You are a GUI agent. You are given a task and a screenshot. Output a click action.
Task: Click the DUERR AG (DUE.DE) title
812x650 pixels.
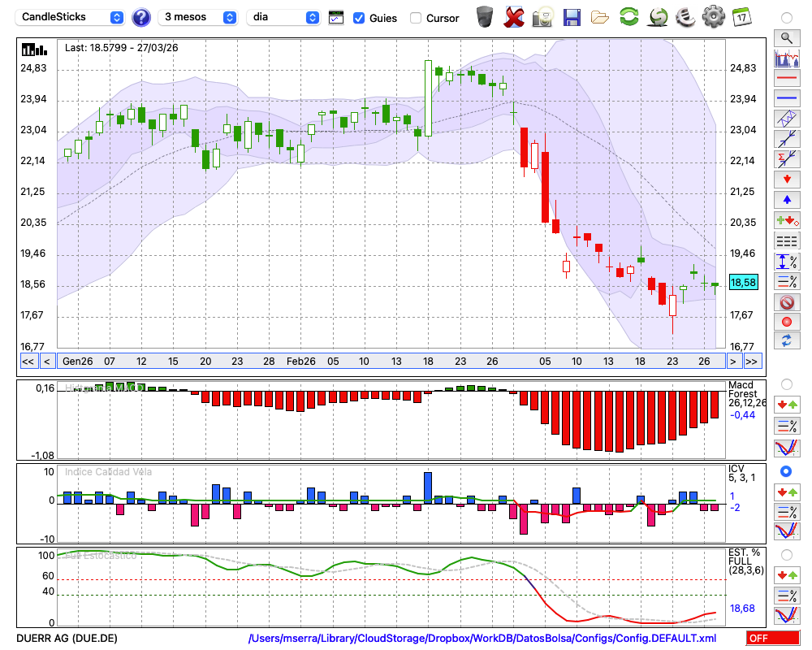[x=67, y=638]
